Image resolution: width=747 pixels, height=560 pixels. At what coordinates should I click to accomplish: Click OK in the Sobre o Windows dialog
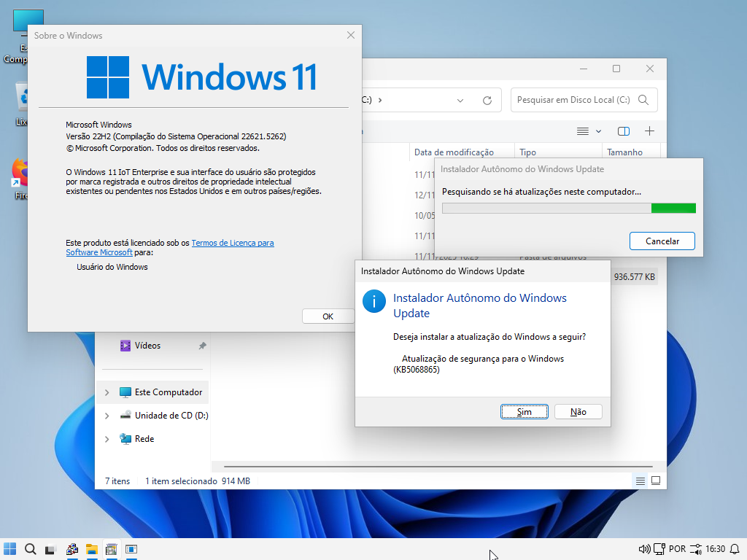(x=328, y=316)
